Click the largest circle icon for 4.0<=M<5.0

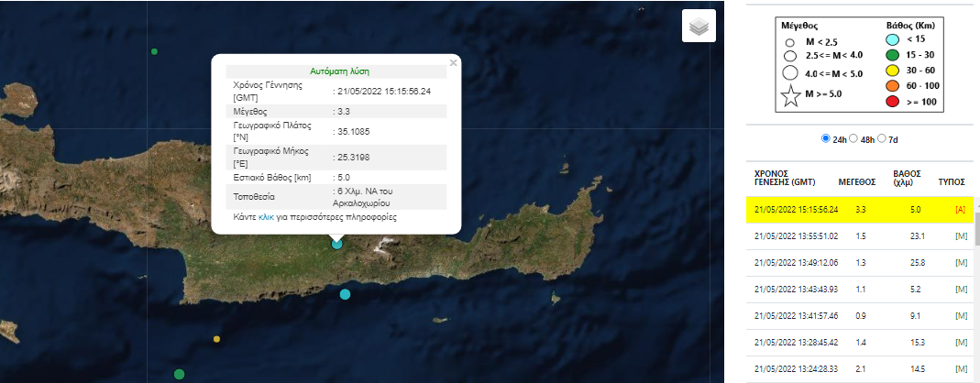click(788, 72)
